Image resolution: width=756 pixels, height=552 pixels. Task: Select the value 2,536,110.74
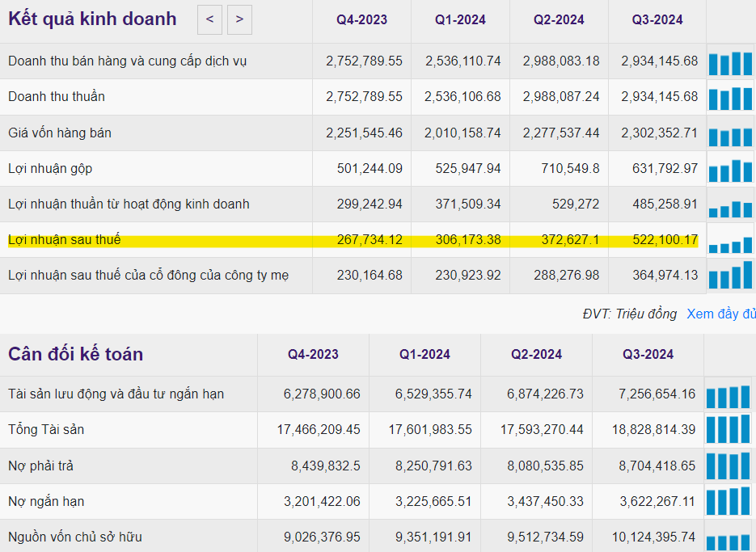coord(462,61)
